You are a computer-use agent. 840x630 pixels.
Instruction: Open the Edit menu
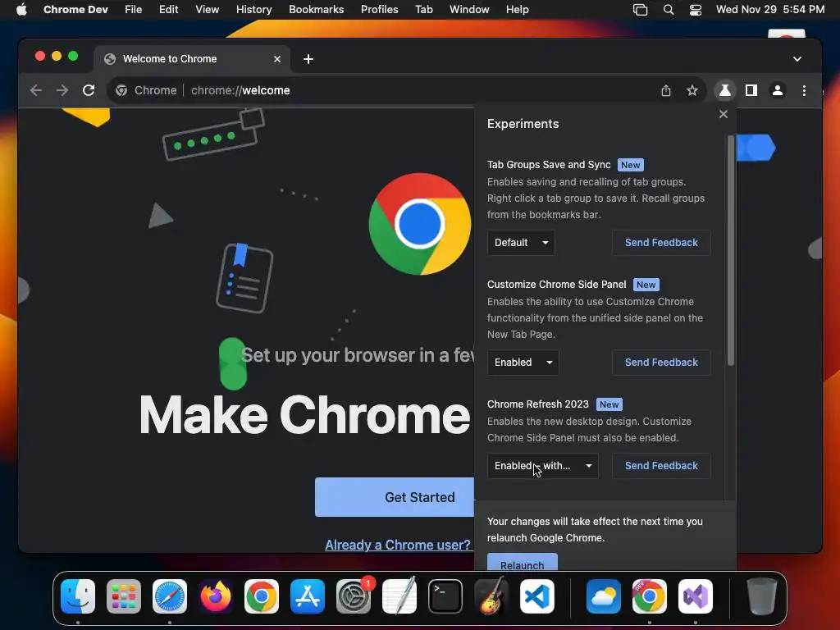click(169, 9)
